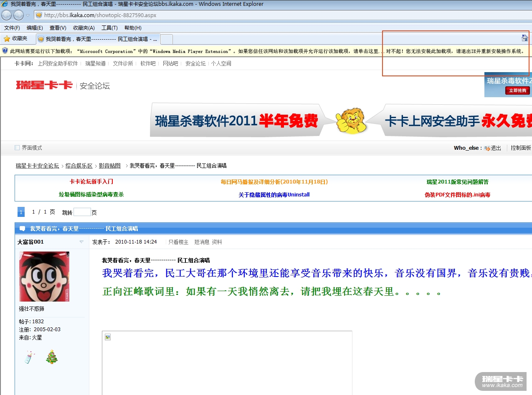Click the information bar shield icon

(x=5, y=51)
